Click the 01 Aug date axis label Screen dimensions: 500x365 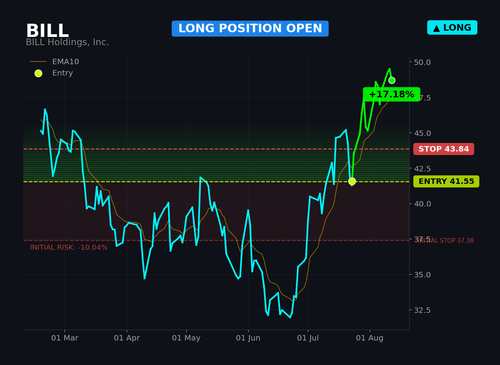[x=370, y=338]
